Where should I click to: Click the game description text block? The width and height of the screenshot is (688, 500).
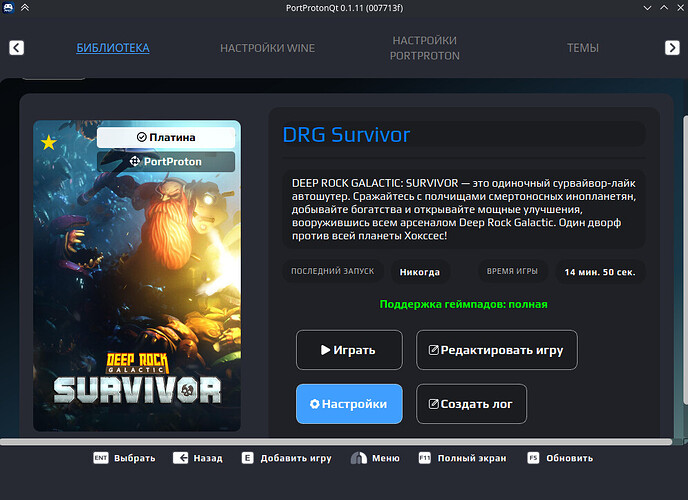click(464, 209)
